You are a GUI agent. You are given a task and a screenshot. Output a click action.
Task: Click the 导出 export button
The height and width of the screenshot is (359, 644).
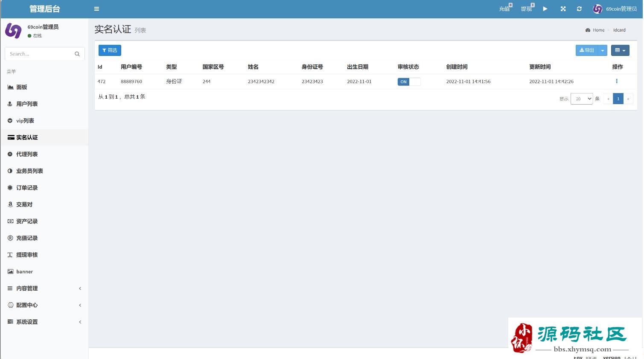tap(587, 50)
